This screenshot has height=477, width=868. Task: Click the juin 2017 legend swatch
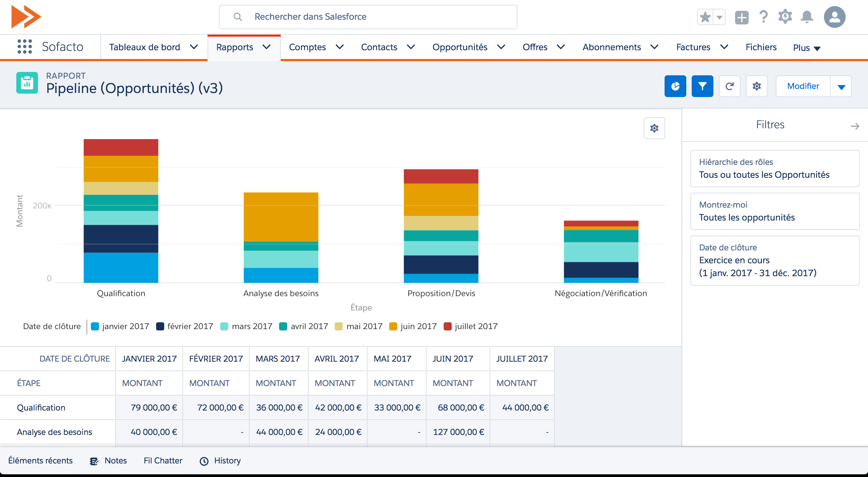pyautogui.click(x=393, y=326)
